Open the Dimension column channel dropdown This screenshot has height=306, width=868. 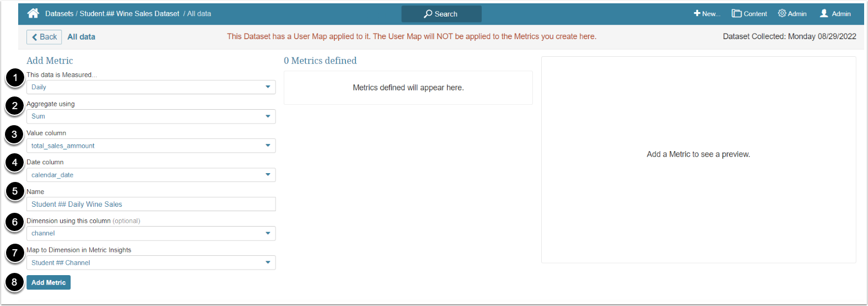[151, 233]
